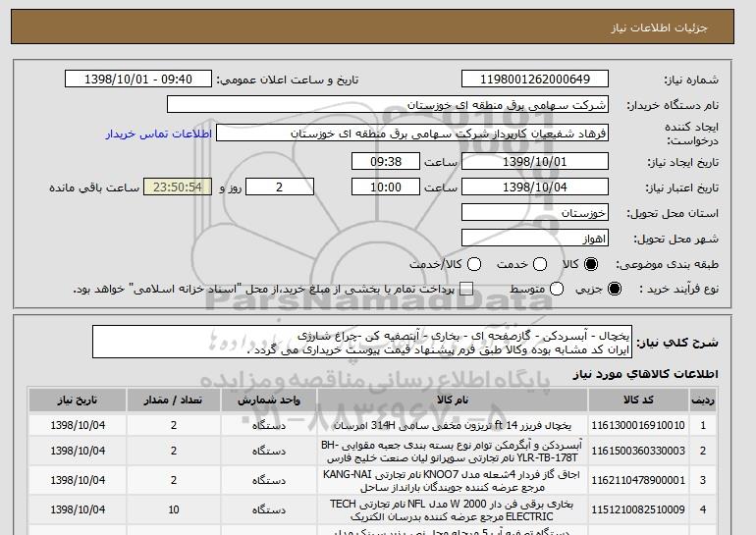The height and width of the screenshot is (535, 756).
Task: Click the request creator field فرهاد شفیعیان
Action: coord(412,134)
